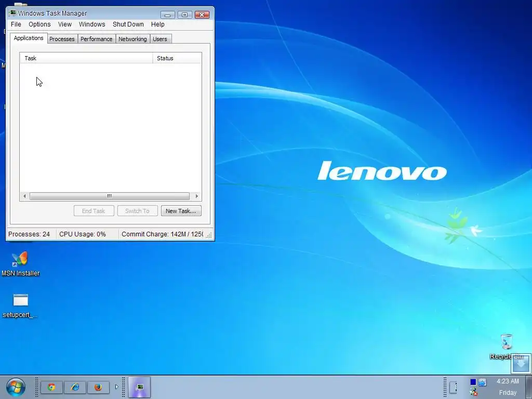Click the CPU Usage: 0% status text
This screenshot has width=532, height=399.
pyautogui.click(x=83, y=234)
